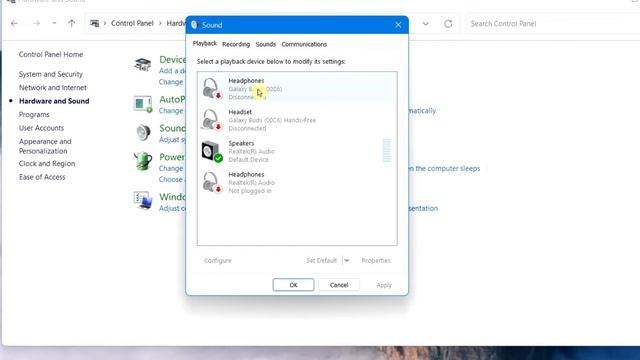The image size is (640, 360).
Task: Click the Configure button
Action: point(218,260)
